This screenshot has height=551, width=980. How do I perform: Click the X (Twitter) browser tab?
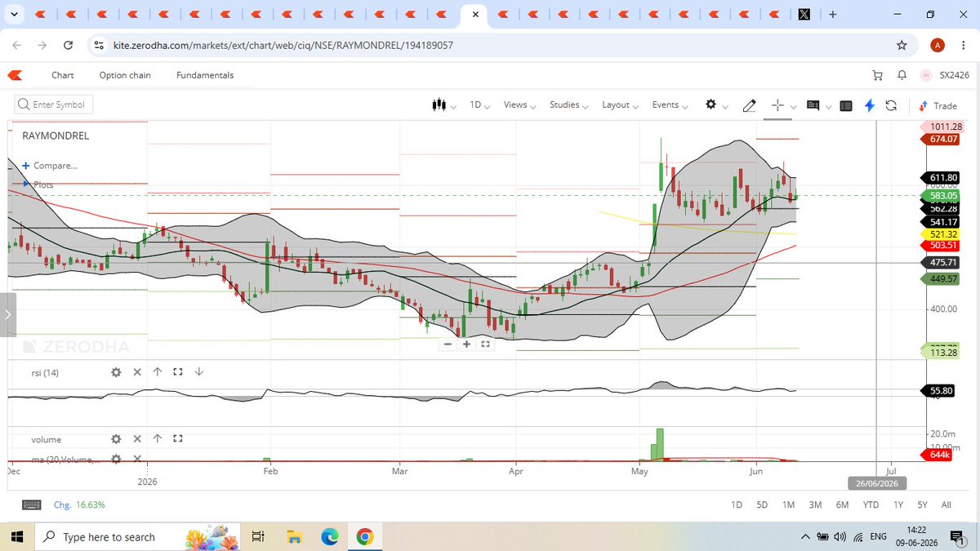[x=804, y=15]
